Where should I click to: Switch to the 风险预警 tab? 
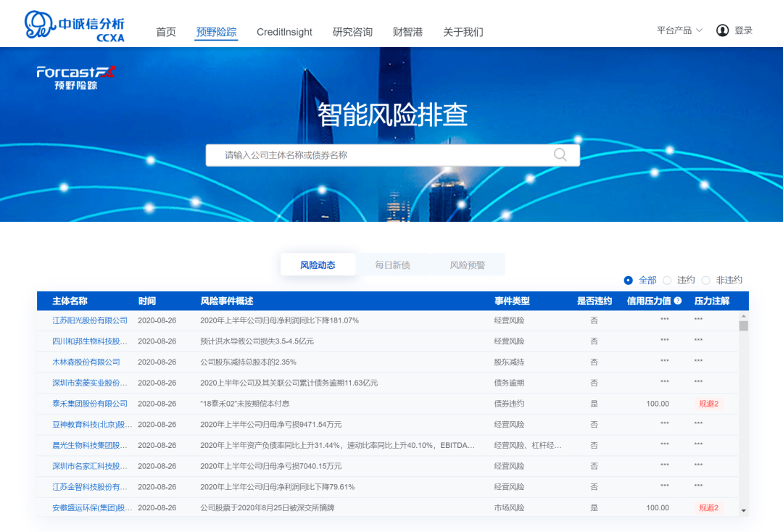point(468,265)
